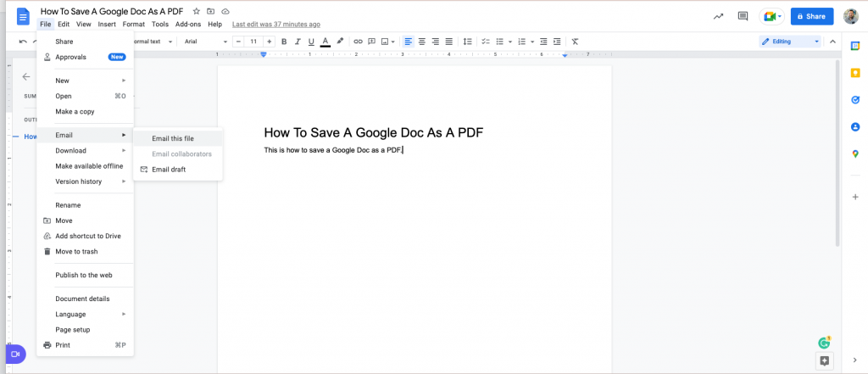Click the insert link icon
The height and width of the screenshot is (374, 868).
point(359,42)
